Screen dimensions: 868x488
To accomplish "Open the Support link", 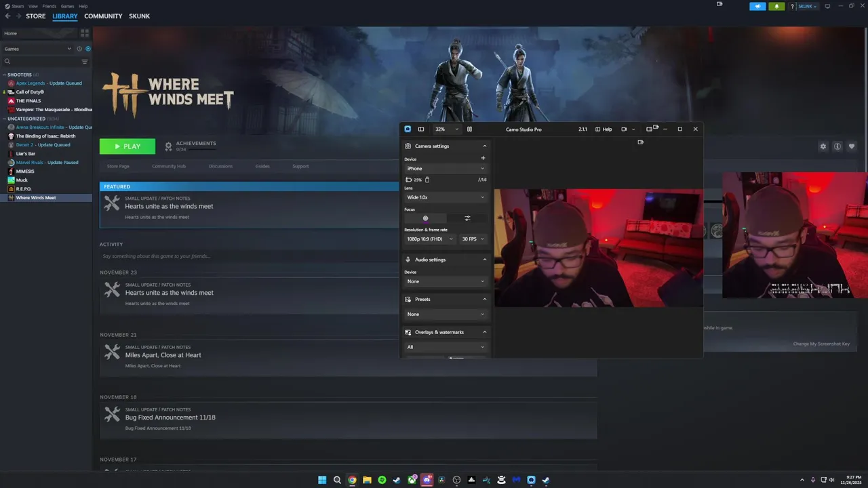I will [x=300, y=166].
